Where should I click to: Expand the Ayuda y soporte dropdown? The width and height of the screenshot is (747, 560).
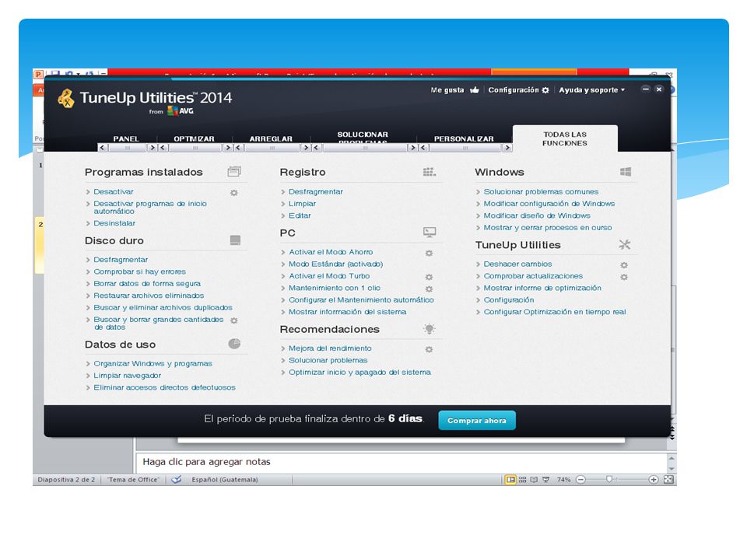[x=591, y=90]
